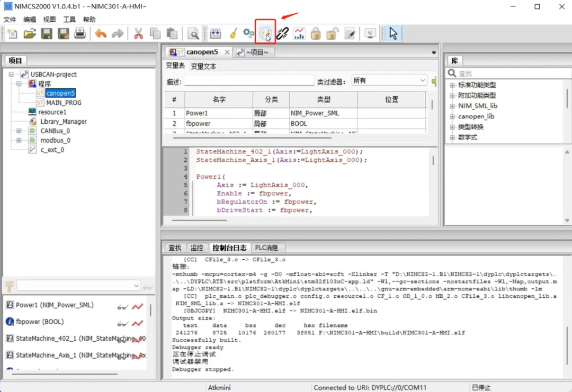Screen dimensions: 572x392
Task: Toggle trend graph icon for fbpower
Action: pyautogui.click(x=138, y=323)
